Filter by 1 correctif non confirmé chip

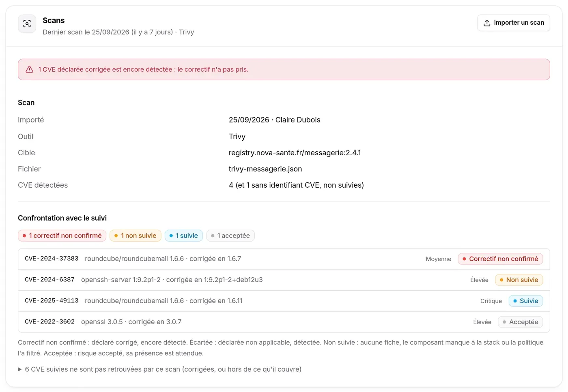(62, 236)
